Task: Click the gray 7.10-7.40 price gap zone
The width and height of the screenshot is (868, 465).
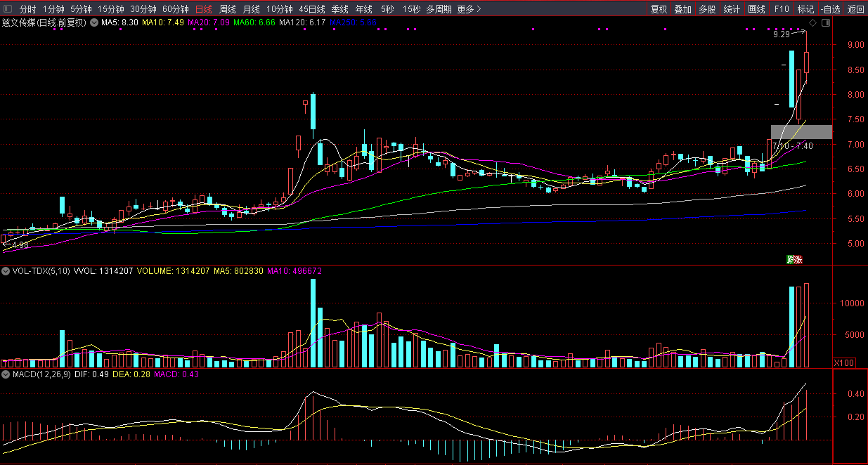Action: pos(801,132)
